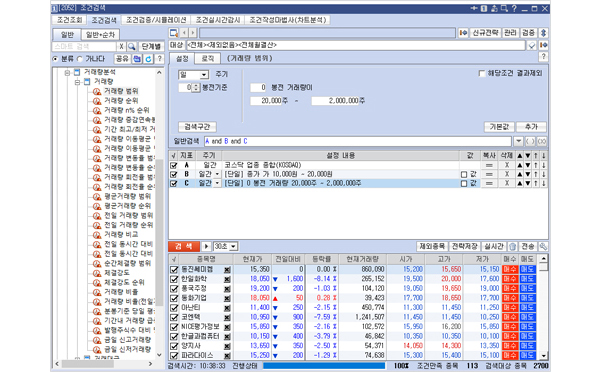Screen dimensions: 602x372
Task: Open dropdown at end of 일반검색 field
Action: [x=518, y=141]
